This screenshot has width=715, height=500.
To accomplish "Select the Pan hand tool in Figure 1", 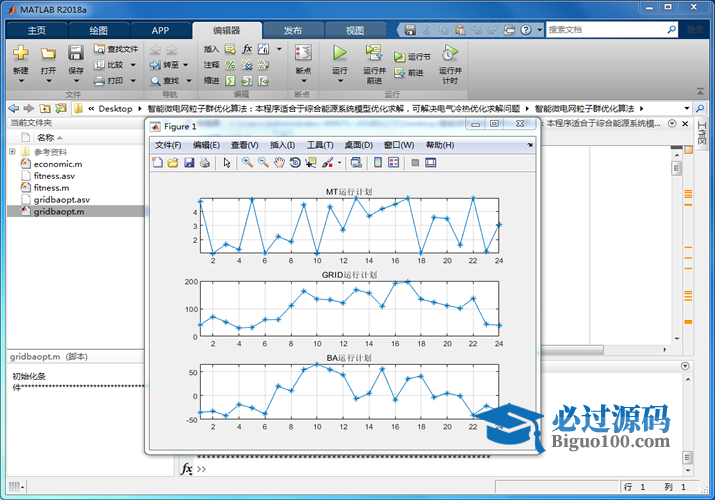I will (x=279, y=162).
